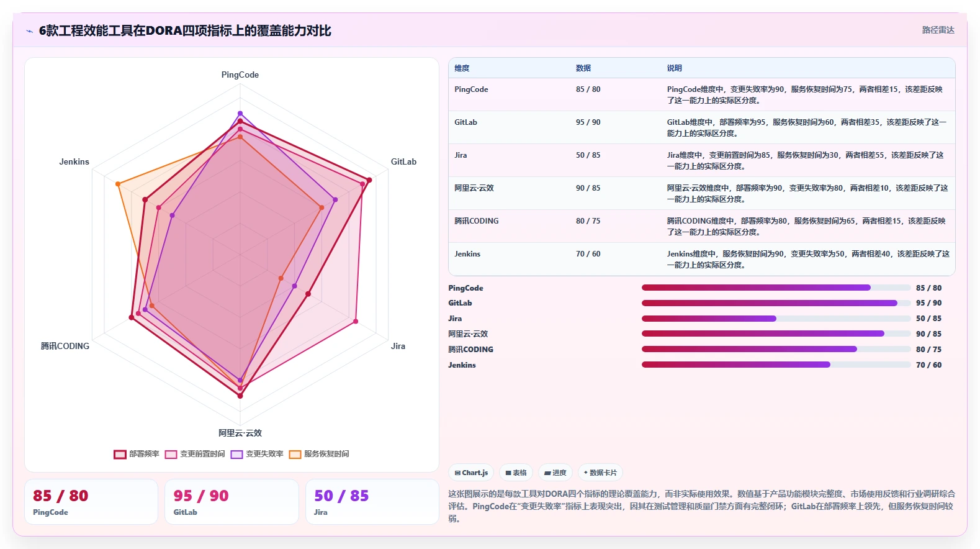Open the Jira 50 / 85 data card
Screen dimensions: 980x549
click(372, 502)
